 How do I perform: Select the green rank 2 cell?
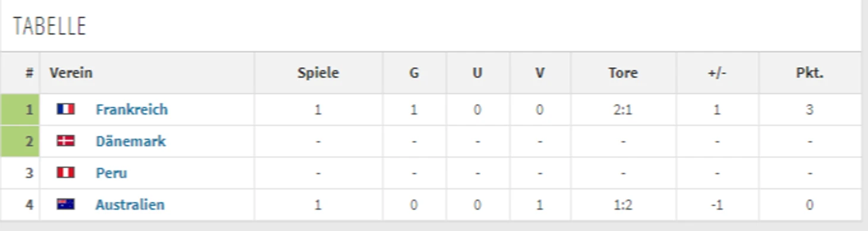click(x=20, y=141)
